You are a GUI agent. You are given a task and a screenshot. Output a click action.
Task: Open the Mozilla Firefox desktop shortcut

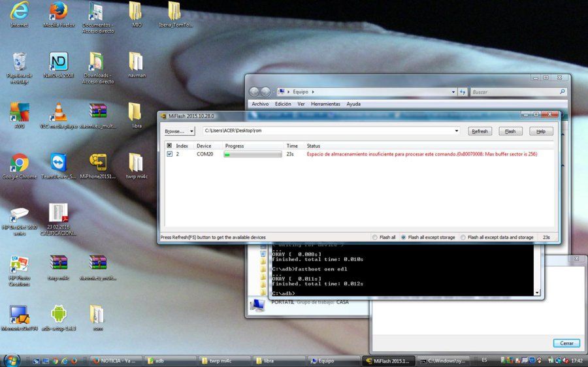pyautogui.click(x=59, y=14)
